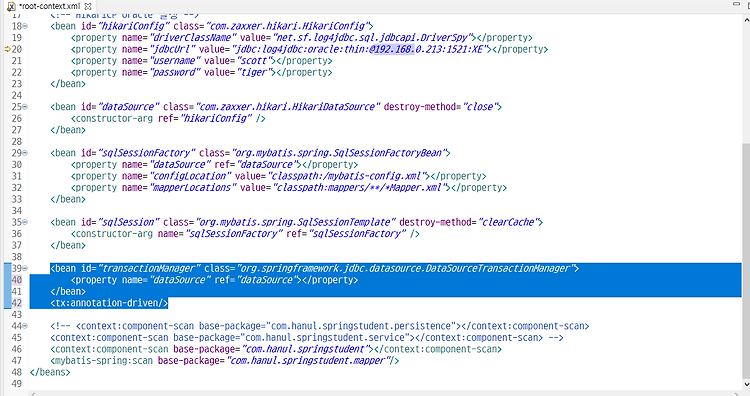Click the XML file icon on the root-context.xml tab
Screen dimensions: 750x396
point(11,7)
